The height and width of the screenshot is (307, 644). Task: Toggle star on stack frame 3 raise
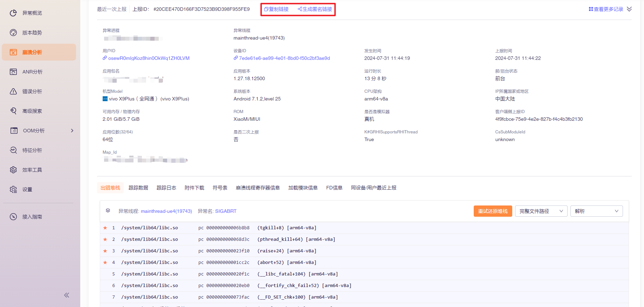pos(105,251)
